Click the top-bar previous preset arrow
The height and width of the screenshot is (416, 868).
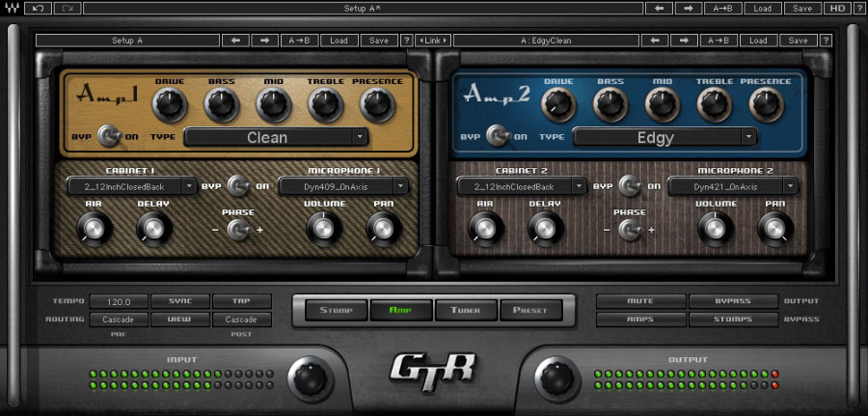[x=660, y=8]
